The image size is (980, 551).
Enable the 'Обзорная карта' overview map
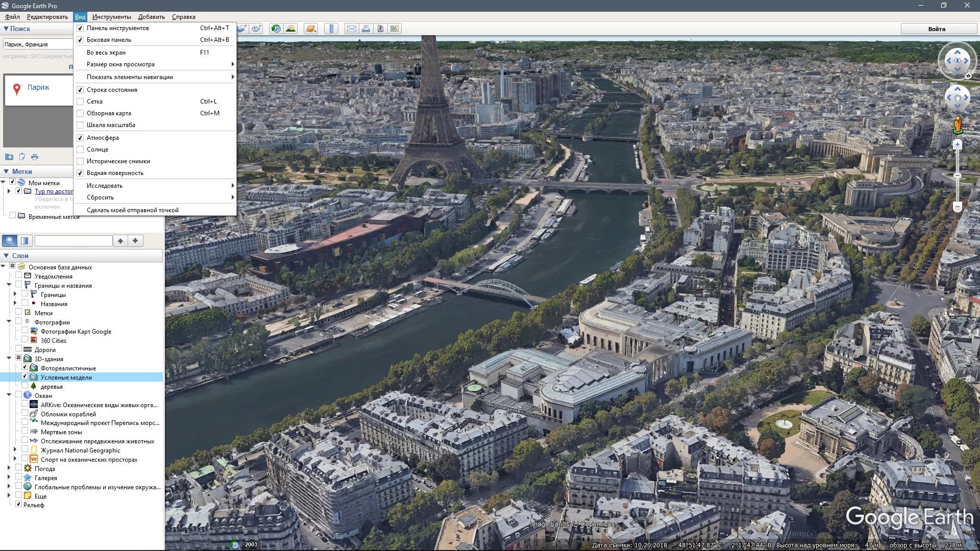(x=80, y=113)
